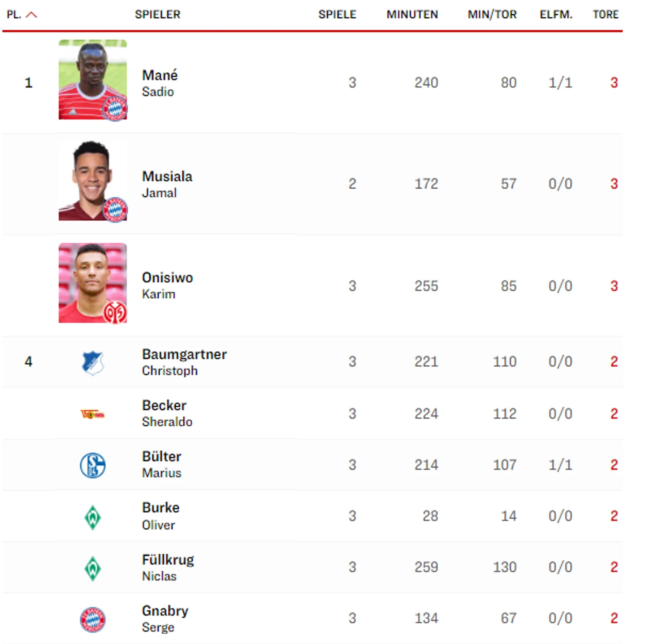This screenshot has width=648, height=644.
Task: Sort the table by the SPIELE column
Action: click(x=337, y=15)
